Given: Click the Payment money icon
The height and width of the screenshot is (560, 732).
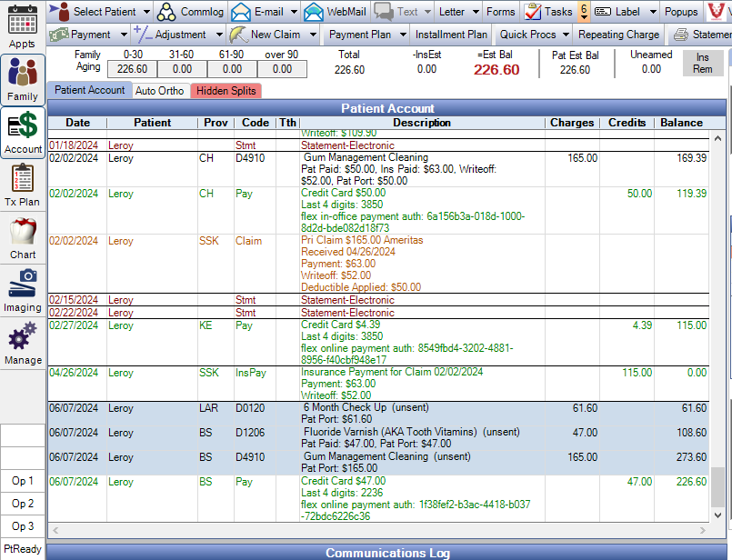Looking at the screenshot, I should [59, 35].
